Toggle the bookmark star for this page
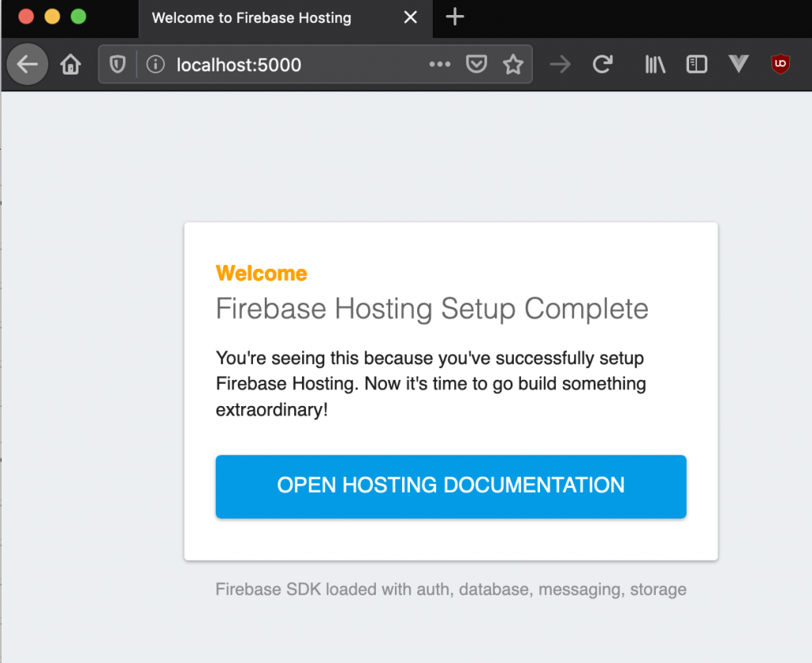812x663 pixels. coord(513,64)
